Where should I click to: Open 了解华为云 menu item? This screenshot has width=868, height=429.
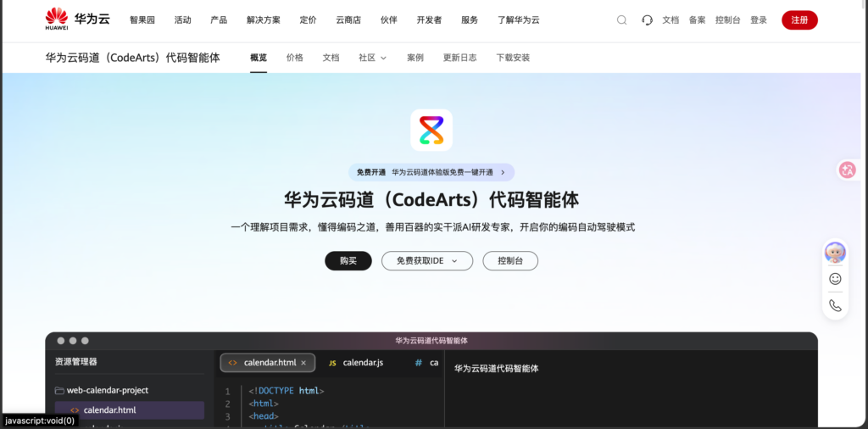pos(518,20)
